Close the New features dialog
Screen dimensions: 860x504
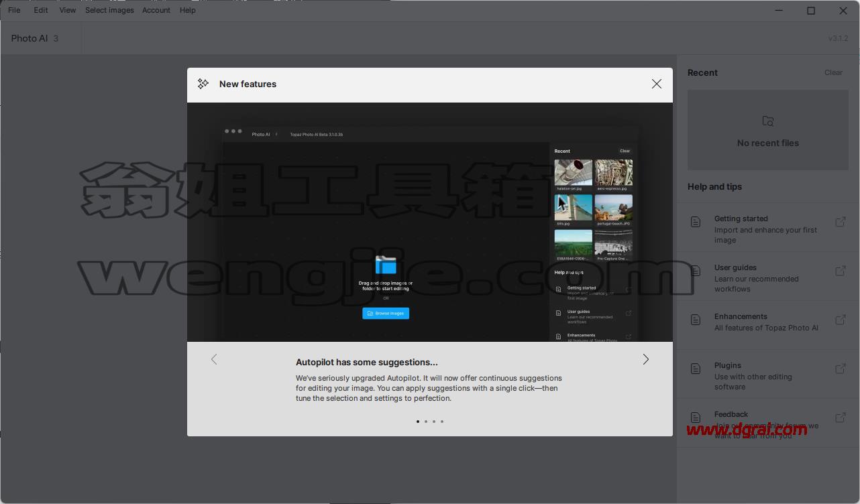657,84
